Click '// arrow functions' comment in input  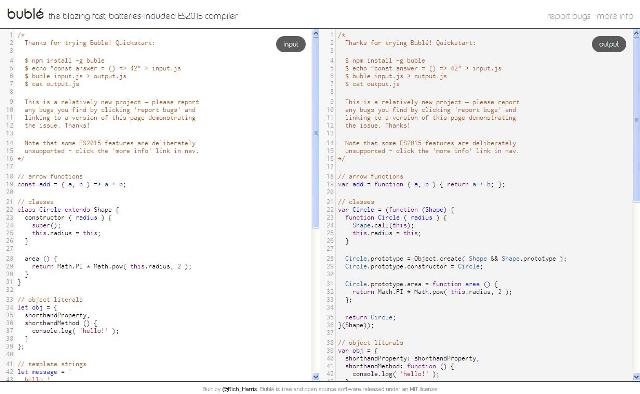pyautogui.click(x=50, y=176)
